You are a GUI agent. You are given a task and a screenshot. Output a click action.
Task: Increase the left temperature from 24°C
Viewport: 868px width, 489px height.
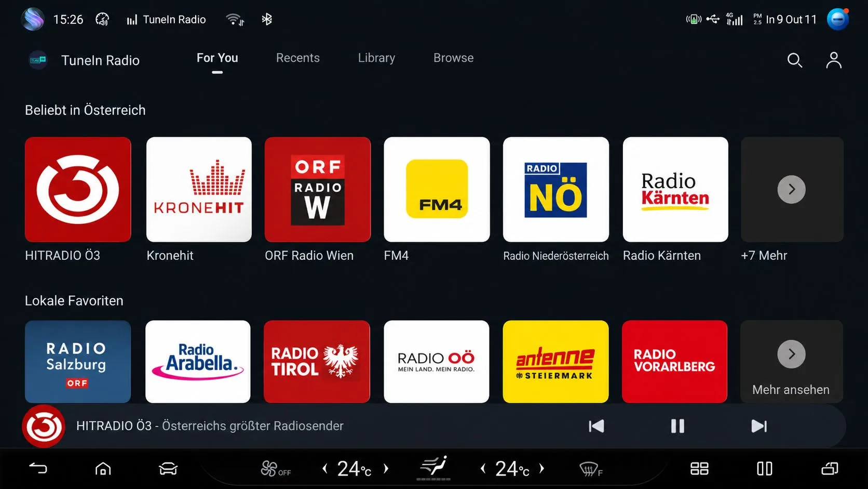click(x=386, y=469)
